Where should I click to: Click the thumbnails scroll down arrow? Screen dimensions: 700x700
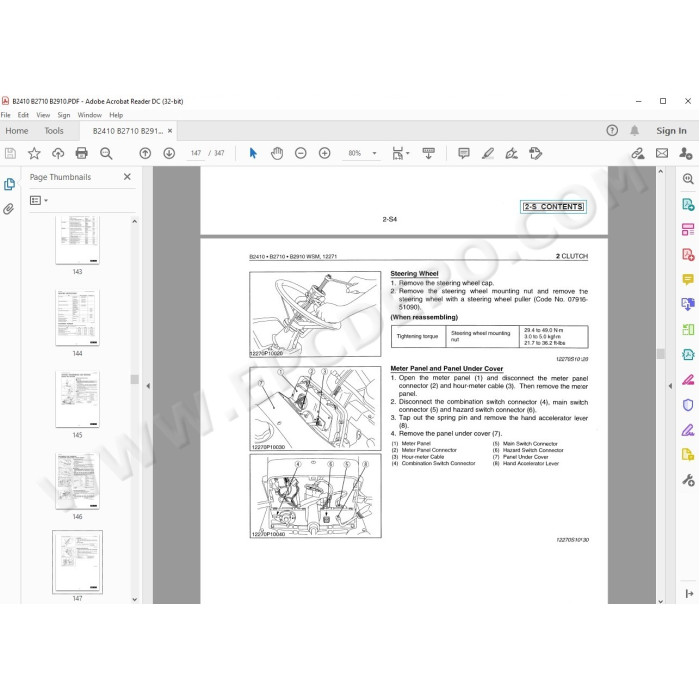coord(134,600)
